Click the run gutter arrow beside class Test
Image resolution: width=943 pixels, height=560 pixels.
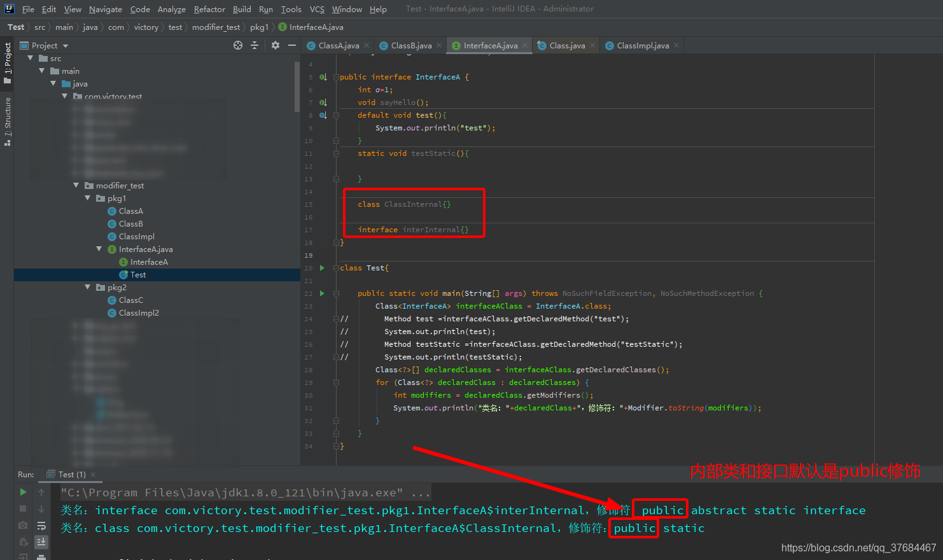pyautogui.click(x=322, y=268)
